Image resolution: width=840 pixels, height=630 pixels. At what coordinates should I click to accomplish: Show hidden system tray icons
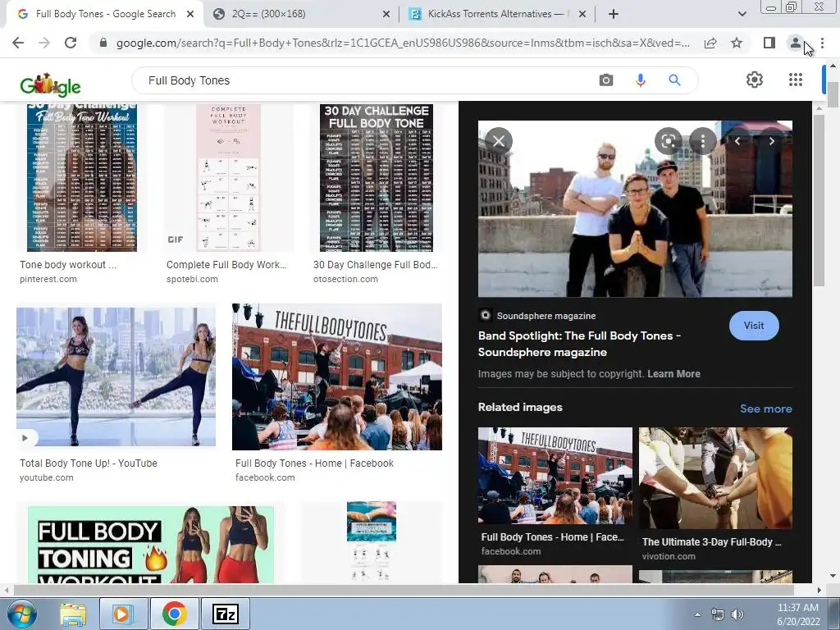point(697,614)
